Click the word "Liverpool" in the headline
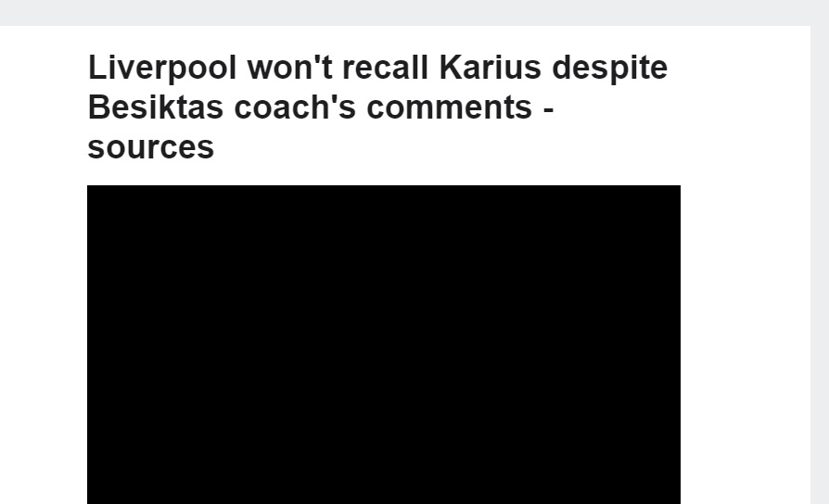 click(161, 69)
